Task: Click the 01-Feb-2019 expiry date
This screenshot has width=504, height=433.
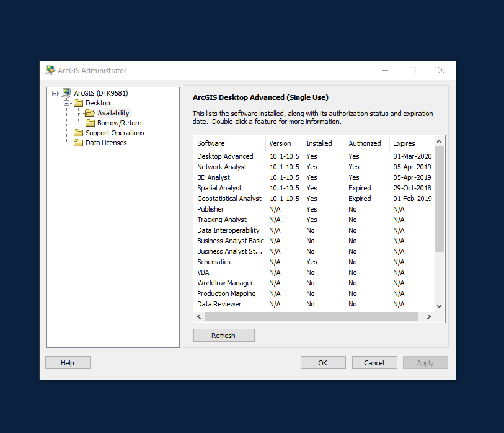Action: (412, 199)
